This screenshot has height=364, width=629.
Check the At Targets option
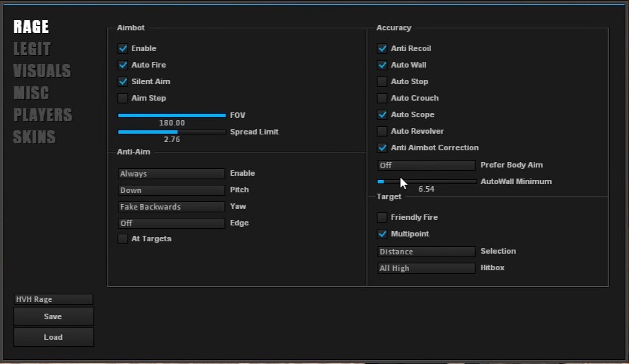pos(123,239)
